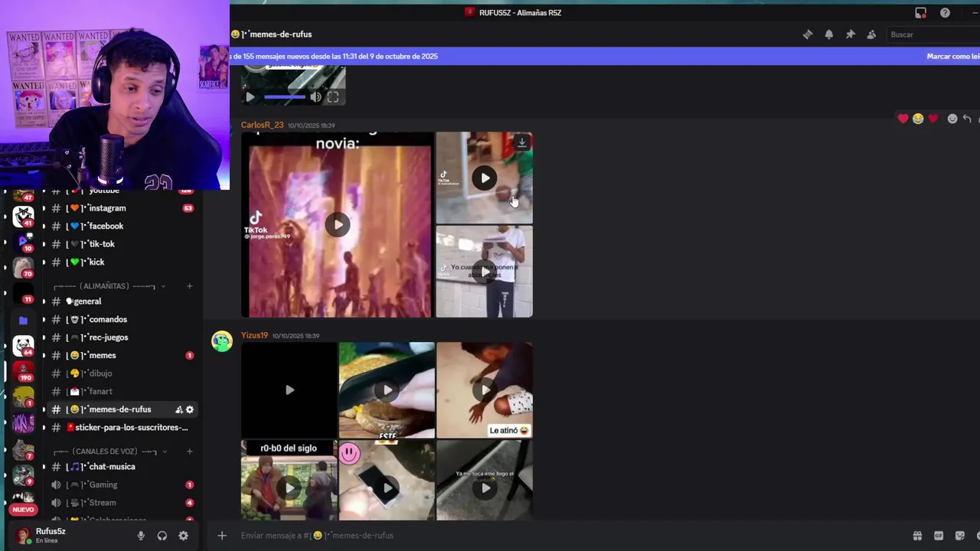The image size is (980, 551).
Task: Open the kick channel
Action: [x=122, y=262]
